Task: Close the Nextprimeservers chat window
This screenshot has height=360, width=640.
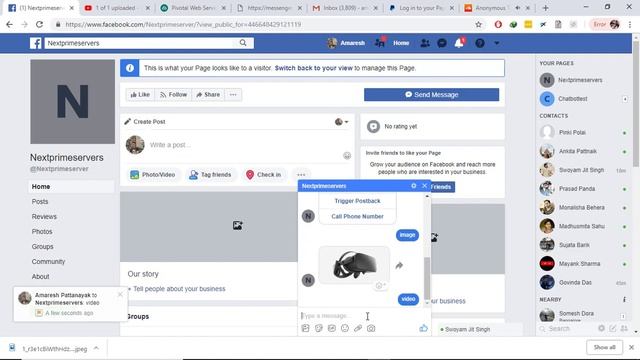Action: [424, 186]
